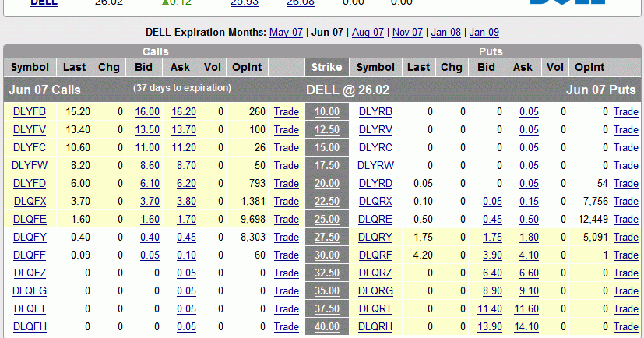Select the 25.00 strike price
This screenshot has height=338, width=644.
[x=327, y=220]
